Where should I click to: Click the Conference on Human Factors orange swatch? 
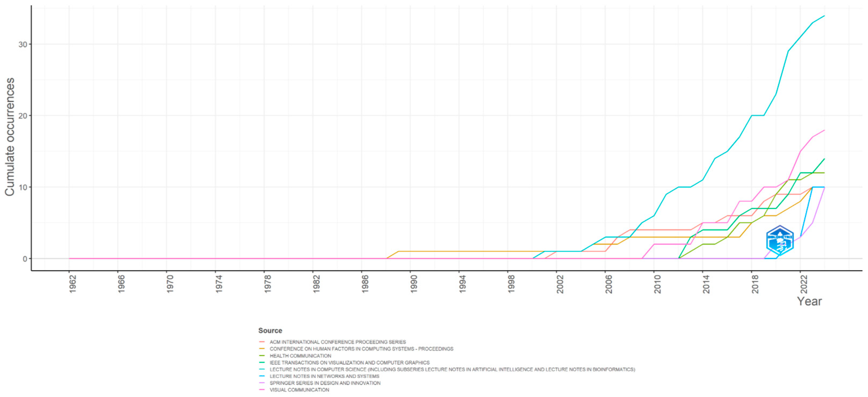tap(262, 348)
